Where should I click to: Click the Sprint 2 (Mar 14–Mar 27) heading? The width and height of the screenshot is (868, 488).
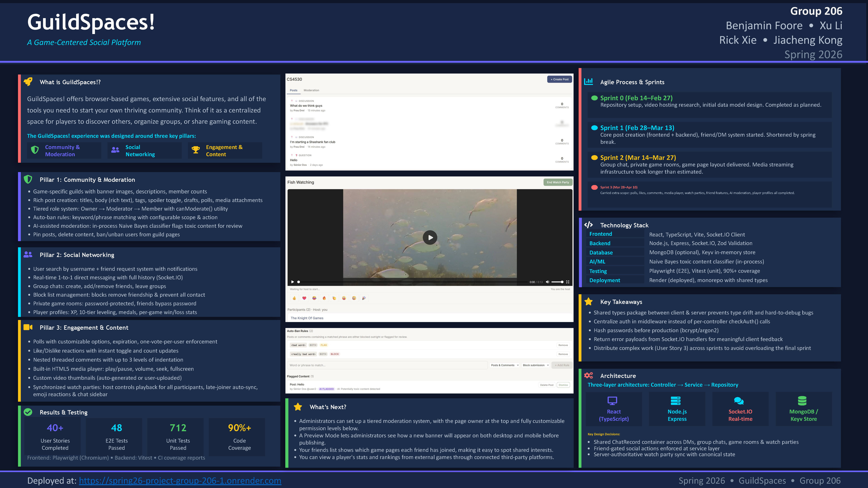pos(638,158)
